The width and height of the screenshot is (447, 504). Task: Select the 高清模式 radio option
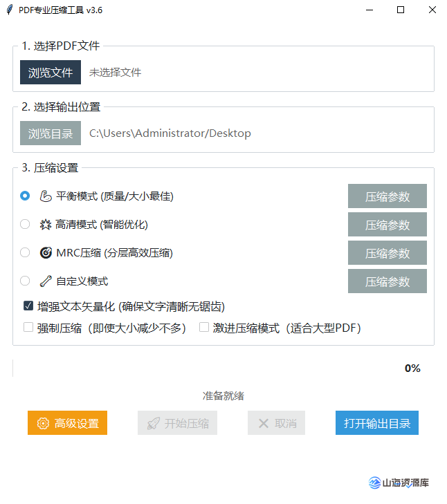point(25,225)
